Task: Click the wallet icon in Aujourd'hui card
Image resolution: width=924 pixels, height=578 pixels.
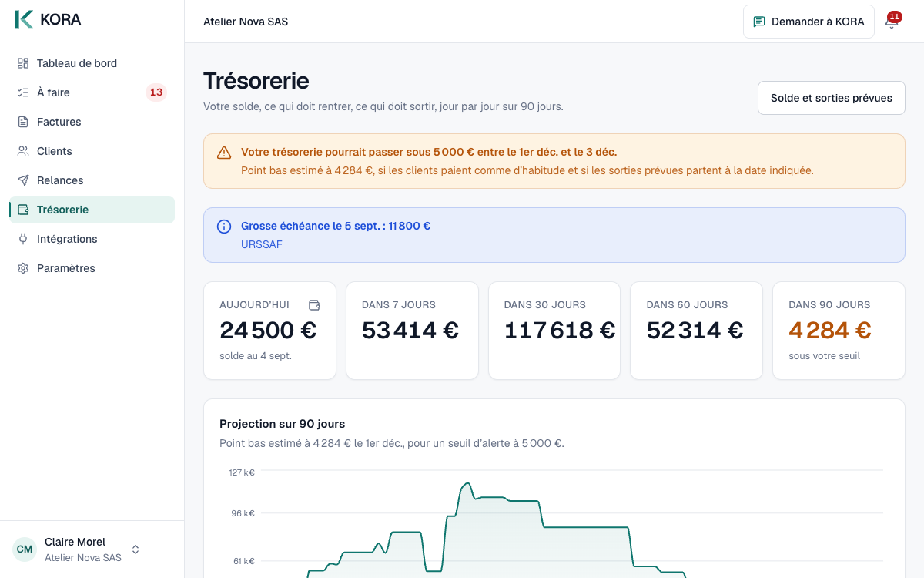Action: click(x=314, y=305)
